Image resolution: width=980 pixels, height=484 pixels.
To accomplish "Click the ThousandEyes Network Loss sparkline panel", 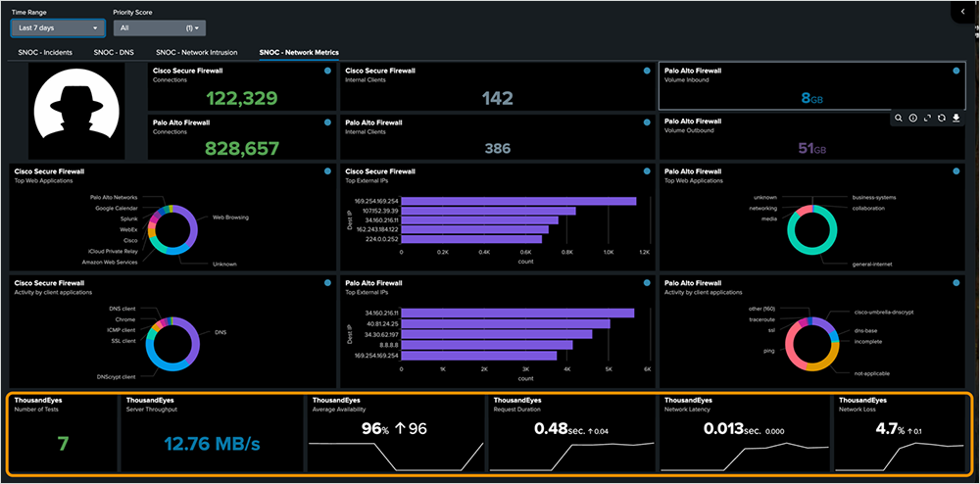I will pos(901,453).
